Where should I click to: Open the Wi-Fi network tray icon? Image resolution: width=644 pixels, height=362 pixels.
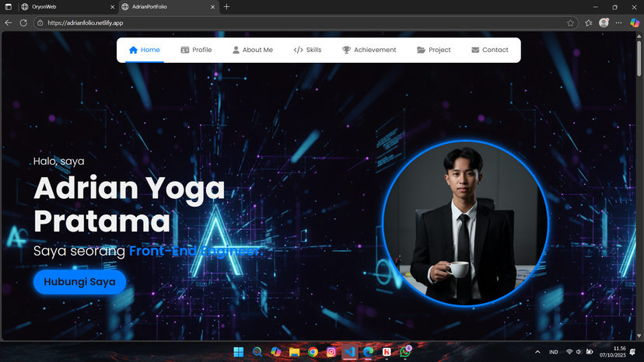click(x=569, y=352)
